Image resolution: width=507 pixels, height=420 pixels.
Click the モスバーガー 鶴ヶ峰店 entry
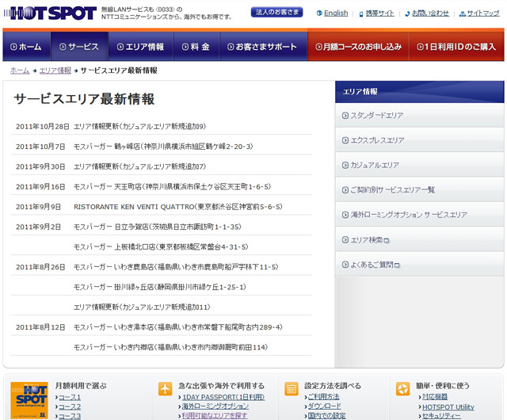(163, 147)
